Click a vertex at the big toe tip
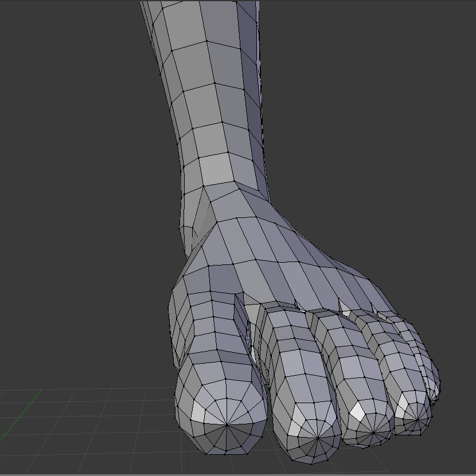 click(x=228, y=426)
